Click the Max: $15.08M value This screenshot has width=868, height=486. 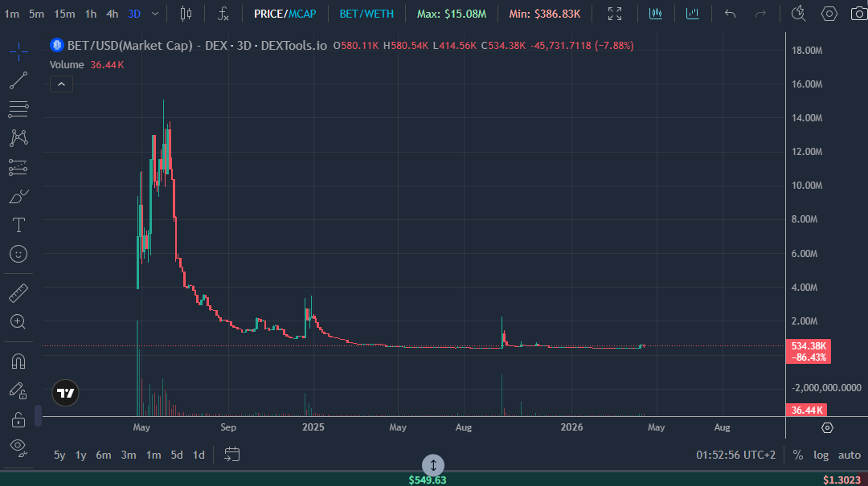coord(452,14)
